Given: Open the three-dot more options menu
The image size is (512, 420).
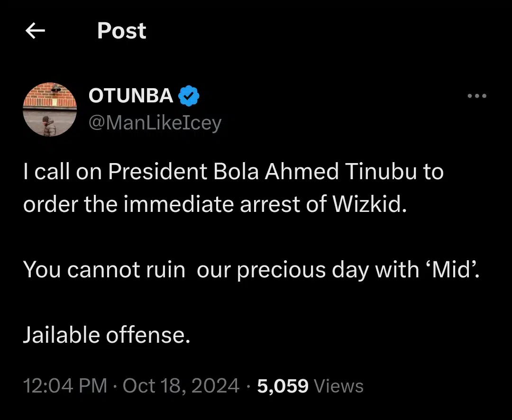Looking at the screenshot, I should 476,96.
